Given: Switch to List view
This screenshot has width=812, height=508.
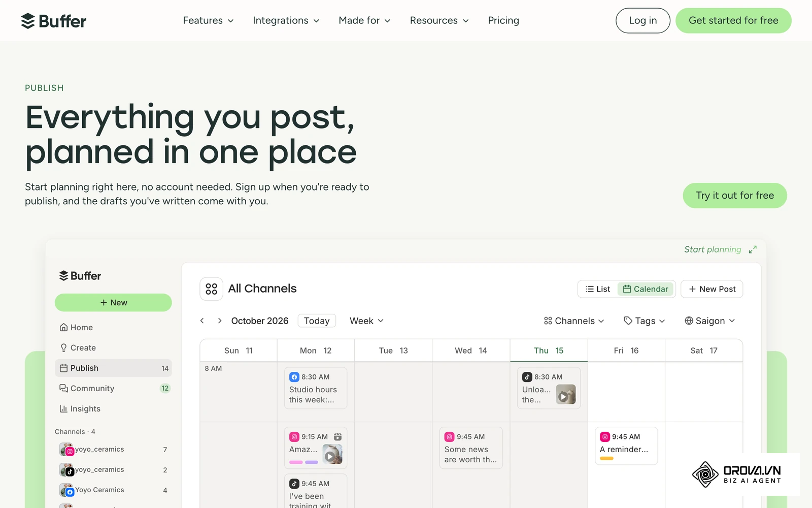Looking at the screenshot, I should pos(598,289).
